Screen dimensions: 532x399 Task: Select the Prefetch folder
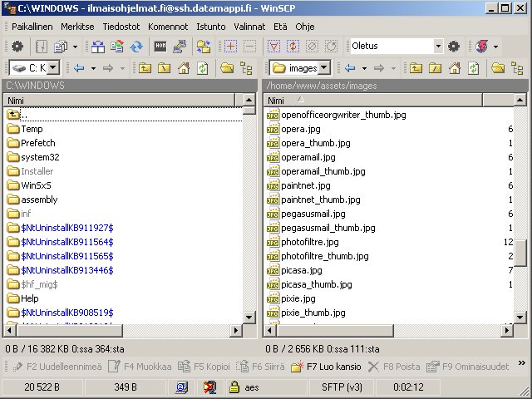[31, 143]
